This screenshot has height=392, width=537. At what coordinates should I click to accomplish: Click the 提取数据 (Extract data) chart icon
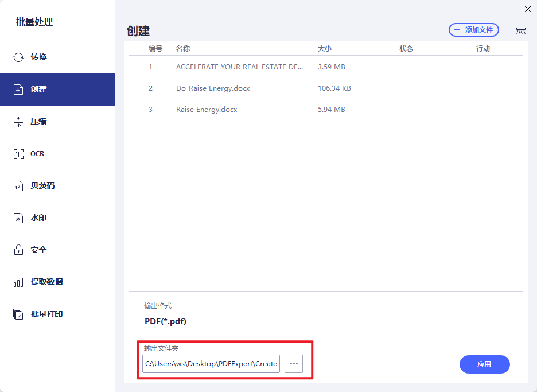coord(18,282)
